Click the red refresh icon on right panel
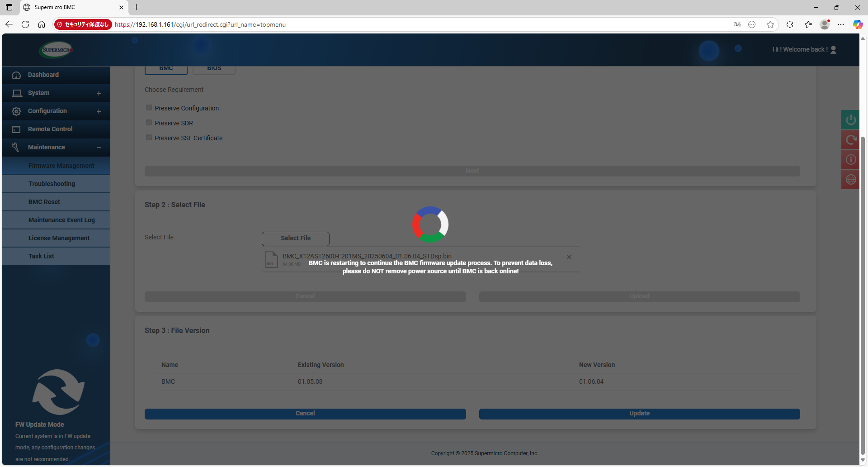This screenshot has width=868, height=467. tap(850, 140)
